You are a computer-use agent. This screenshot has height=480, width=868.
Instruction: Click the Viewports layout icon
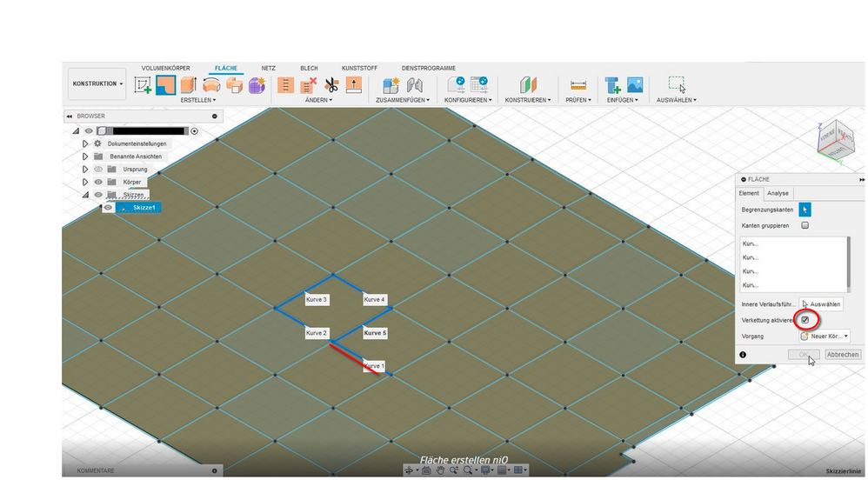tap(519, 470)
